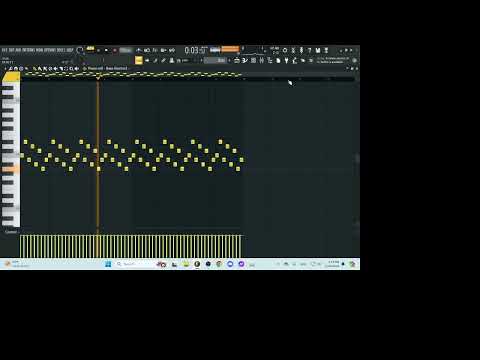Select the Delete tool in piano roll
The image size is (480, 360).
click(x=45, y=68)
